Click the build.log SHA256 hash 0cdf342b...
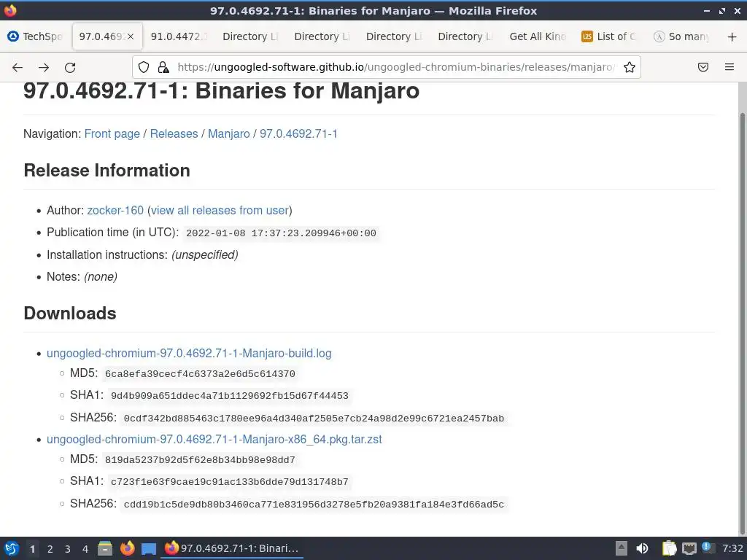747x560 pixels. [314, 419]
